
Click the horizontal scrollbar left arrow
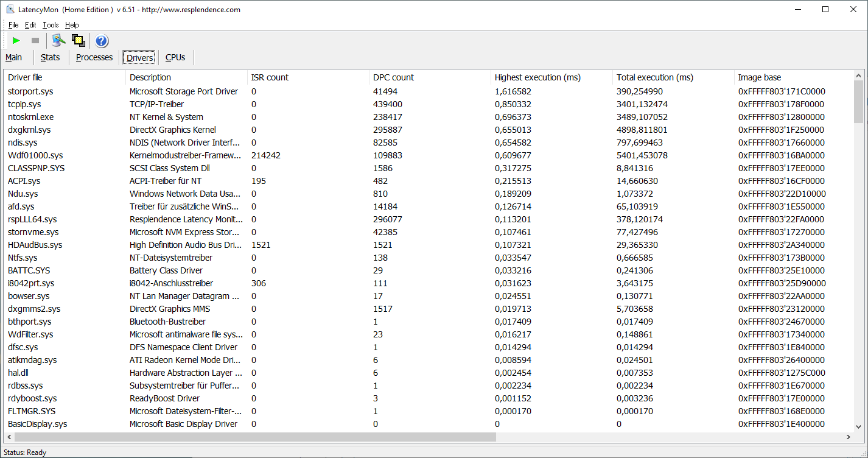click(x=9, y=437)
